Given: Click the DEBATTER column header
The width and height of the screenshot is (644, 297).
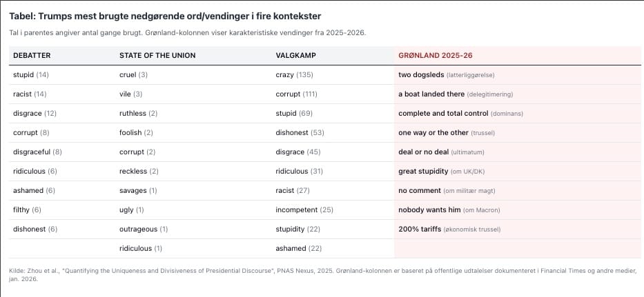Looking at the screenshot, I should tap(32, 55).
